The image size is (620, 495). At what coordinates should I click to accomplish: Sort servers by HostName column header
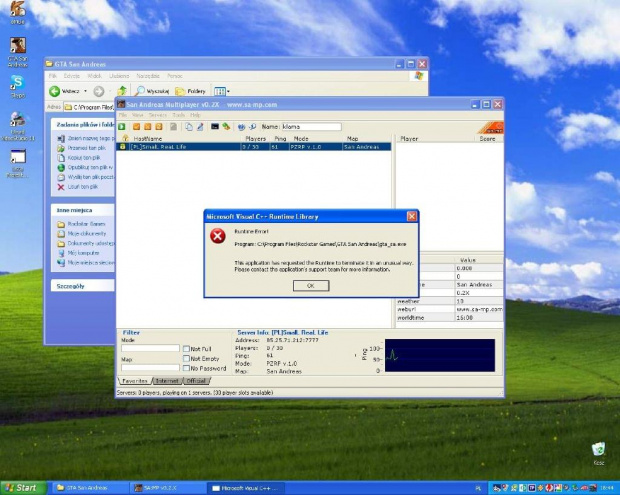point(147,139)
